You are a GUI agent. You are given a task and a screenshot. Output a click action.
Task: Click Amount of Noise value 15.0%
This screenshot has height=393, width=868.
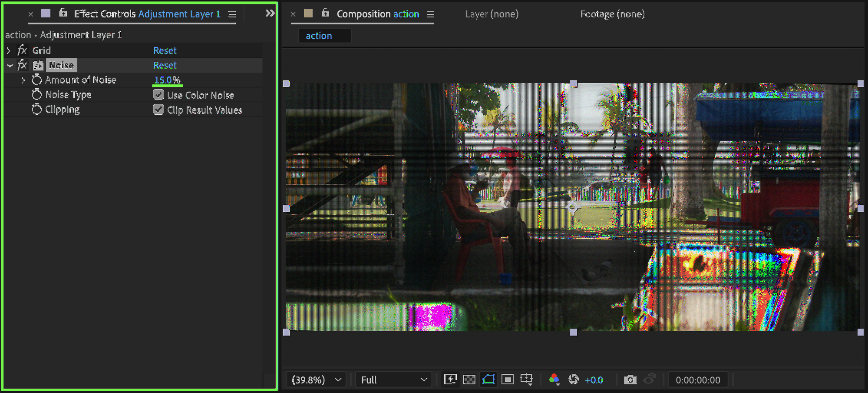pyautogui.click(x=167, y=80)
